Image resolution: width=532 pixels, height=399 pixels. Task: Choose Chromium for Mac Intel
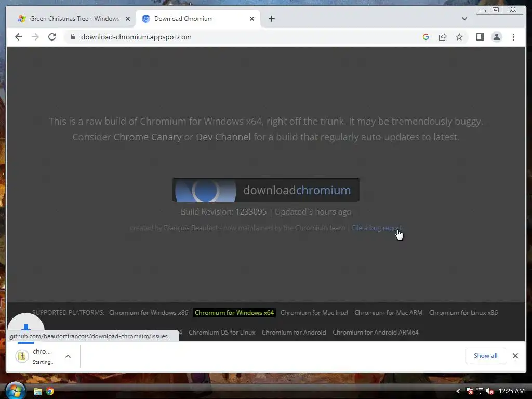314,312
